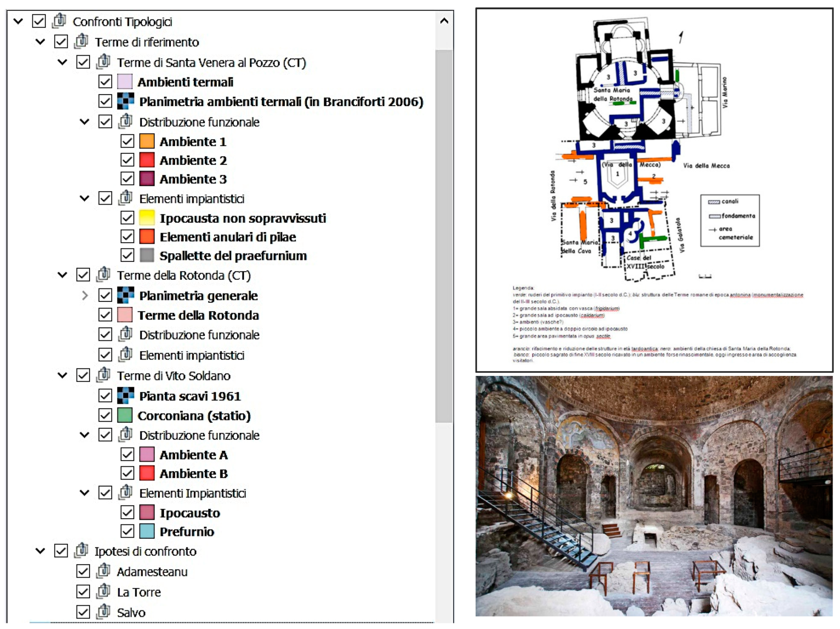Click the Ipotesi di confronto group icon
Image resolution: width=840 pixels, height=629 pixels.
(x=81, y=551)
